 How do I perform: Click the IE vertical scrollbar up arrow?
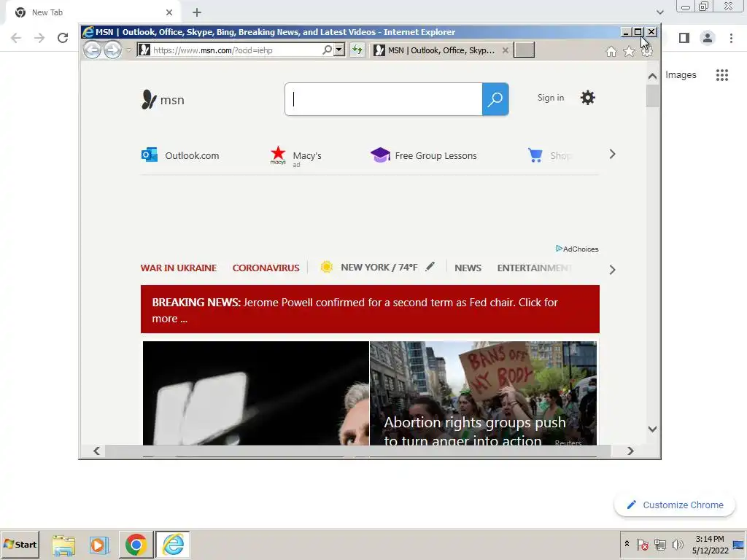click(x=653, y=76)
